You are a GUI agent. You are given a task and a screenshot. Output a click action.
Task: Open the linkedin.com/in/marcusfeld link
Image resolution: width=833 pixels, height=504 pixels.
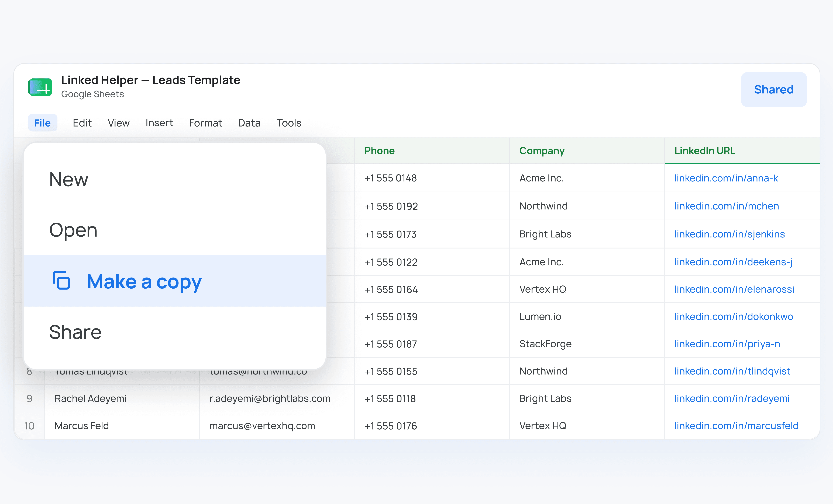(x=737, y=426)
